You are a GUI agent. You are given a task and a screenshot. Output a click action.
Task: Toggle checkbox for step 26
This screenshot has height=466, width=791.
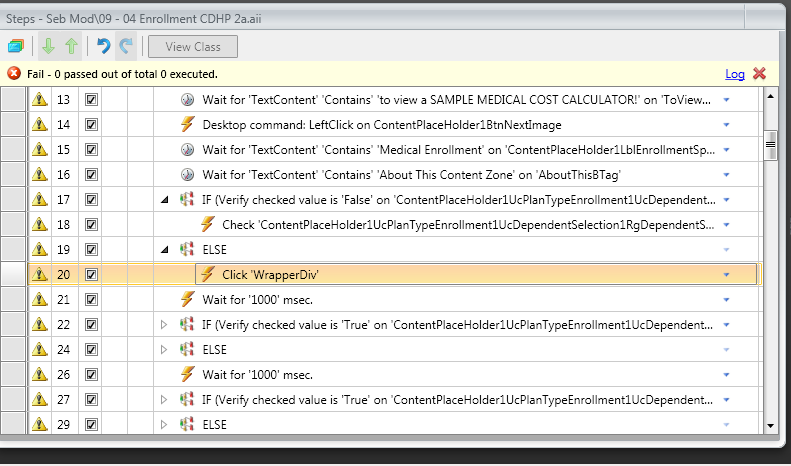91,375
